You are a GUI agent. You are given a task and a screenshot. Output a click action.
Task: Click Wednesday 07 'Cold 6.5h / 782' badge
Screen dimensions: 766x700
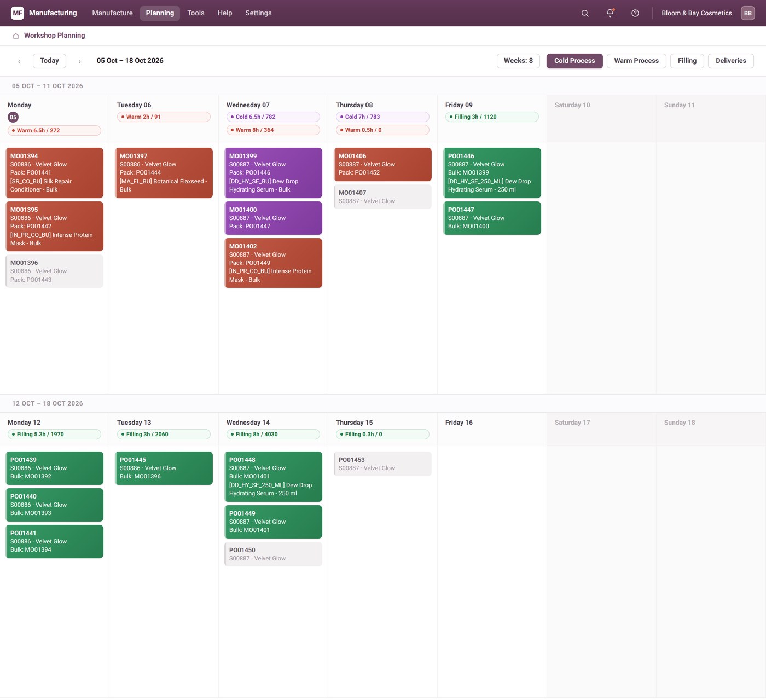click(273, 117)
